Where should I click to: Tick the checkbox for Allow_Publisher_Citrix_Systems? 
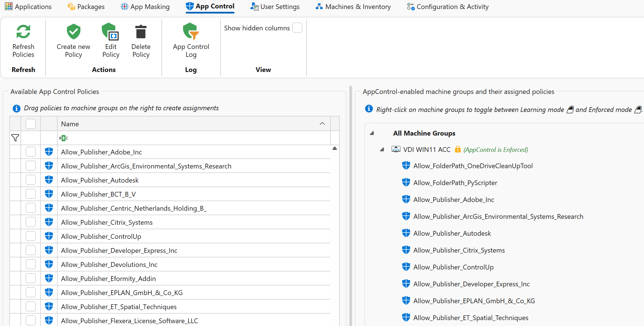(31, 222)
